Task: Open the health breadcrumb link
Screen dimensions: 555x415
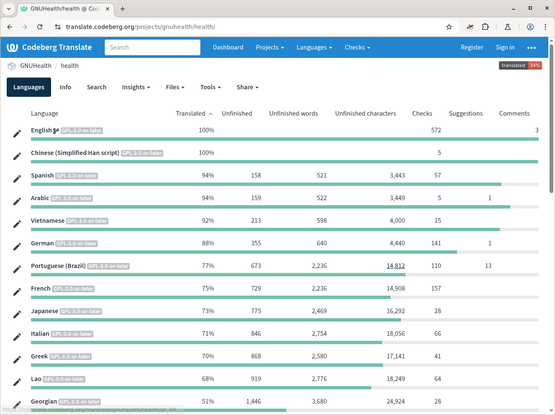Action: (69, 66)
